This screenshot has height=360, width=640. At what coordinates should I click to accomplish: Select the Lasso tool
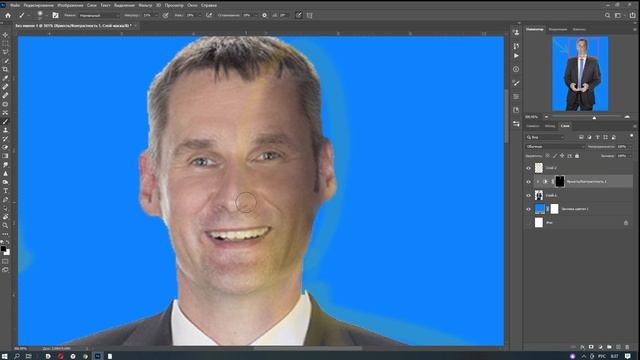[x=5, y=52]
